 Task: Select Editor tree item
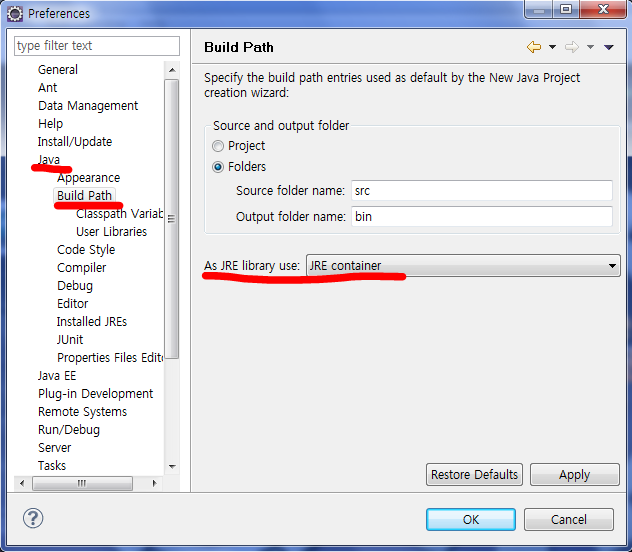click(x=73, y=304)
